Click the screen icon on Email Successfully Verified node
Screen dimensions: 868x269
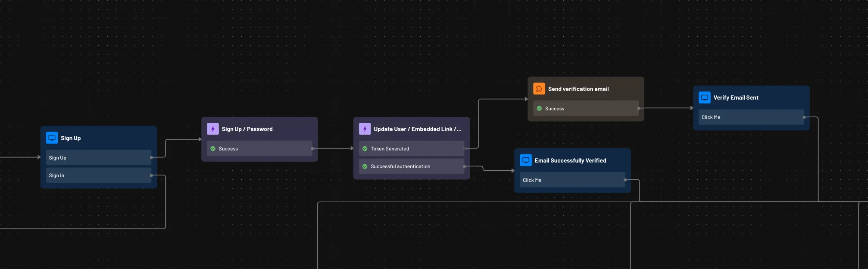526,160
